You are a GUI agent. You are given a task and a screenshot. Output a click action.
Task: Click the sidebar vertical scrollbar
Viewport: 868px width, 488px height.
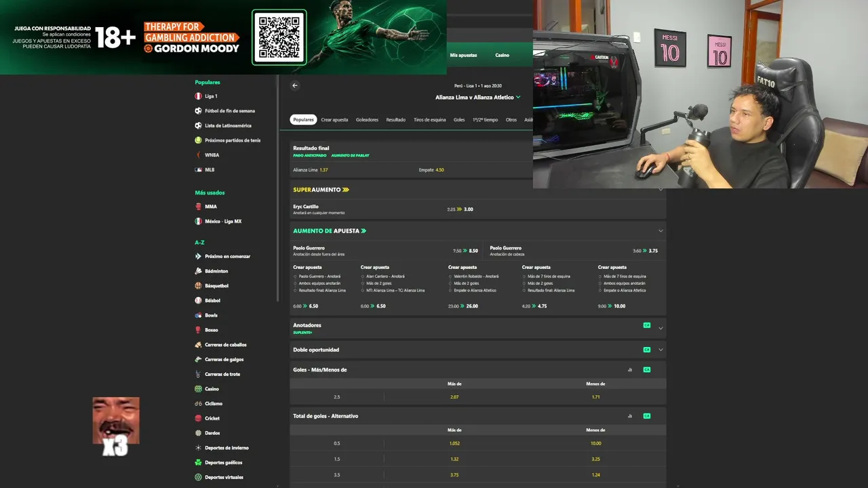coord(277,188)
